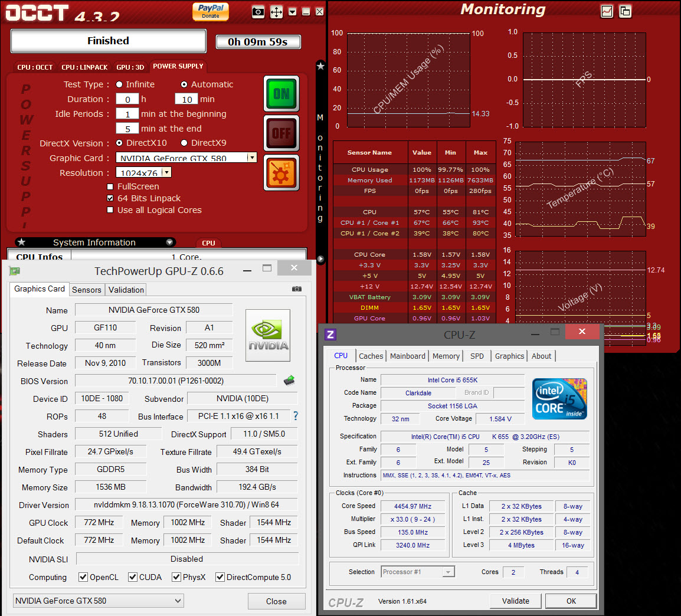Viewport: 681px width, 616px height.
Task: Stop the test with the OFF button
Action: click(281, 133)
